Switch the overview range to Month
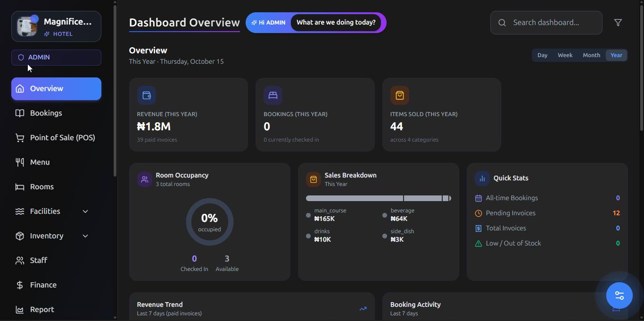Viewport: 644px width, 321px height. click(x=592, y=55)
